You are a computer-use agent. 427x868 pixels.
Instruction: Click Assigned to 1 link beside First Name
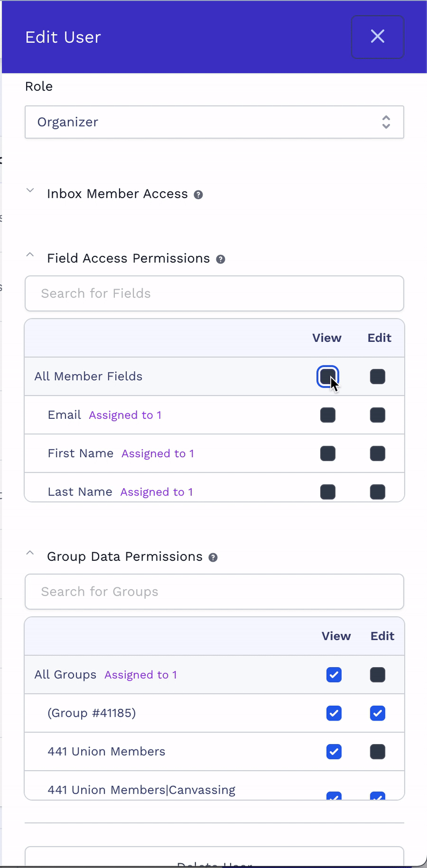[157, 454]
